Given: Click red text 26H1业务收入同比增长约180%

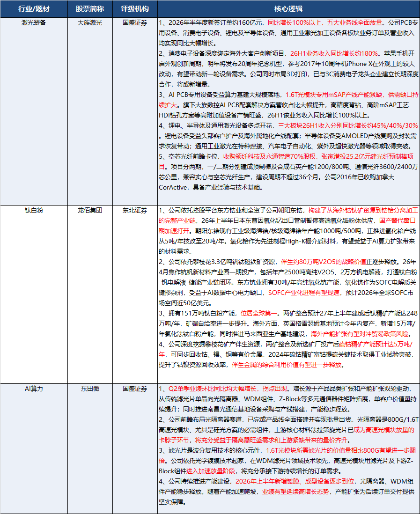Looking at the screenshot, I should click(x=334, y=53).
